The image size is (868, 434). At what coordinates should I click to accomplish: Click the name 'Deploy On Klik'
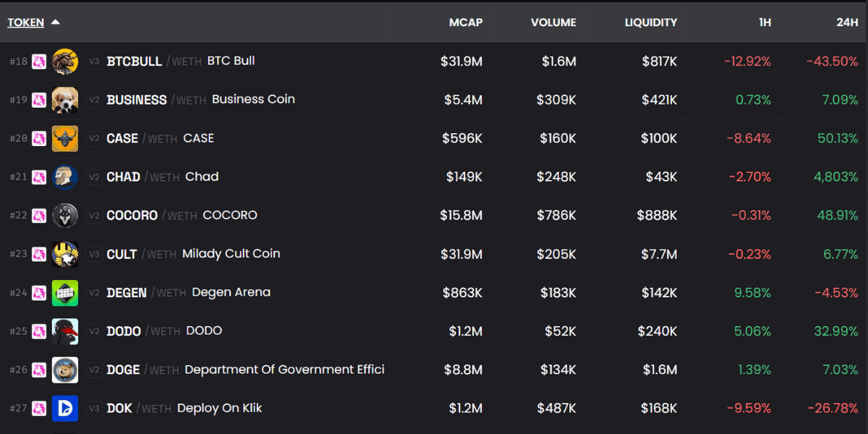coord(219,408)
